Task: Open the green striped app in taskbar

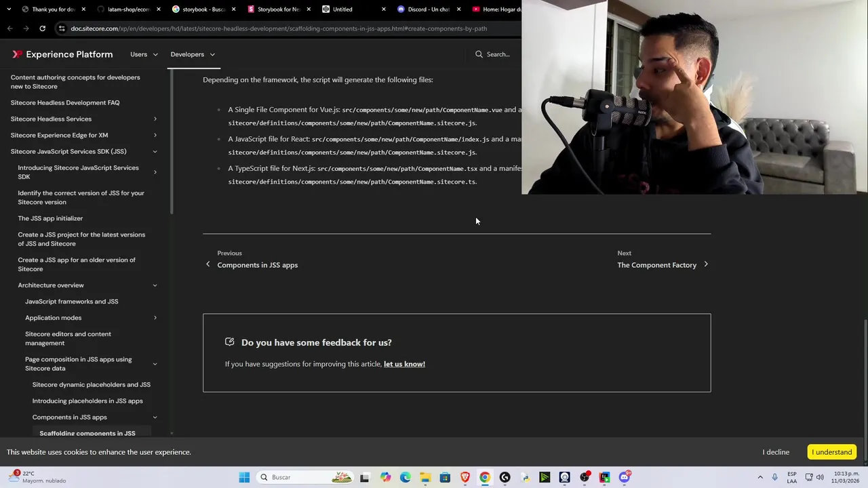Action: pyautogui.click(x=545, y=477)
